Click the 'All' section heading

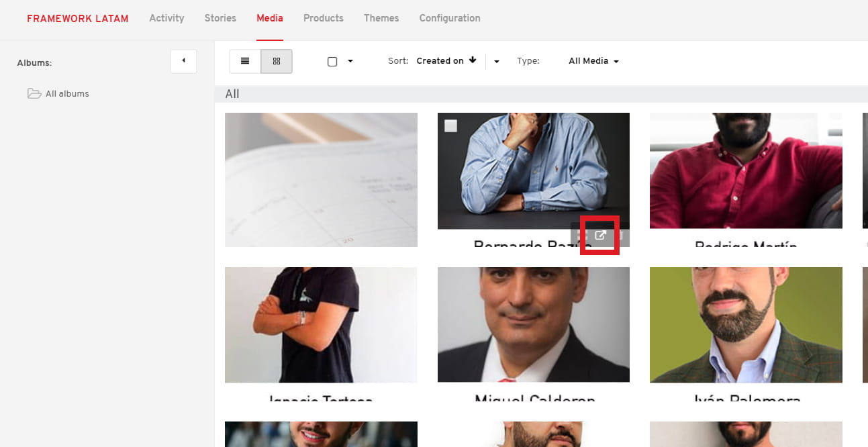coord(232,94)
